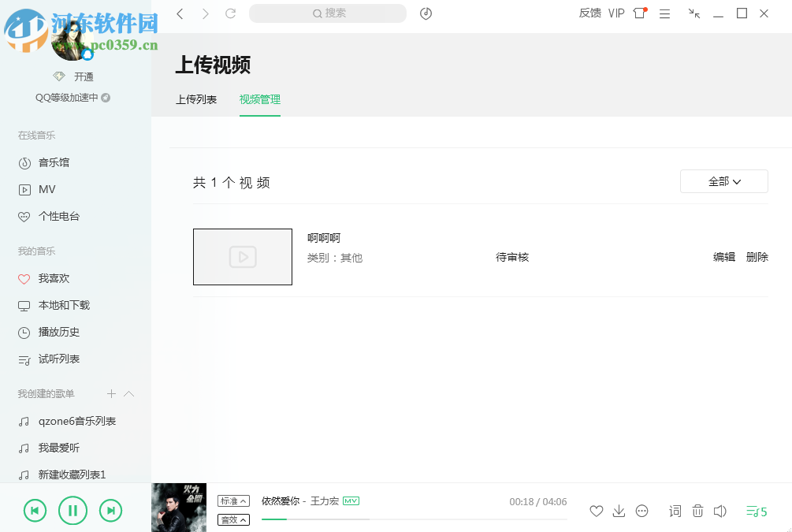
Task: Edit the 啊啊啊 video via 编辑
Action: [x=723, y=256]
